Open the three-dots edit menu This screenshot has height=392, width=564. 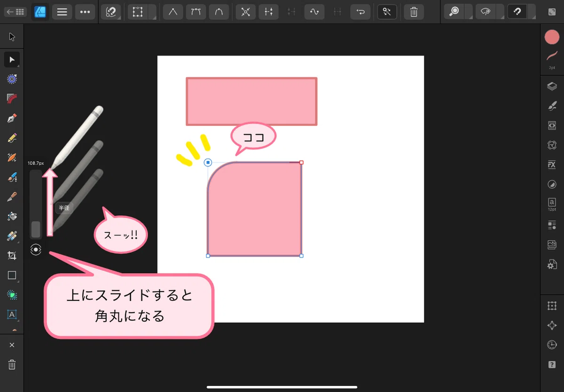point(85,12)
